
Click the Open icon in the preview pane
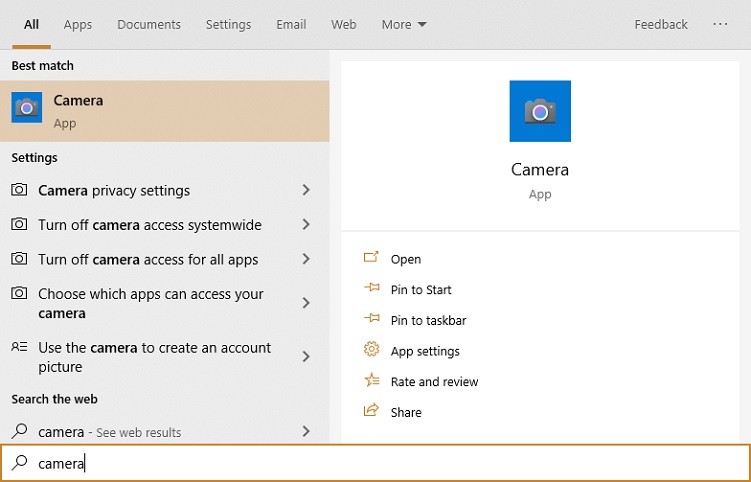click(x=371, y=257)
